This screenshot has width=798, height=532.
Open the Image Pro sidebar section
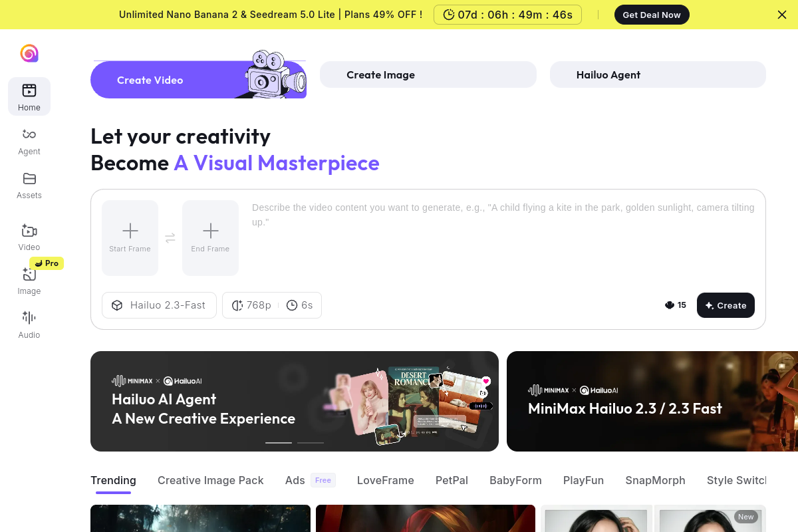(x=29, y=281)
